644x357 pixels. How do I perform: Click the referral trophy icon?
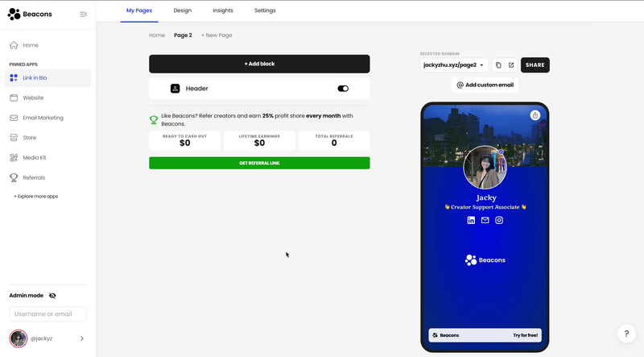154,120
